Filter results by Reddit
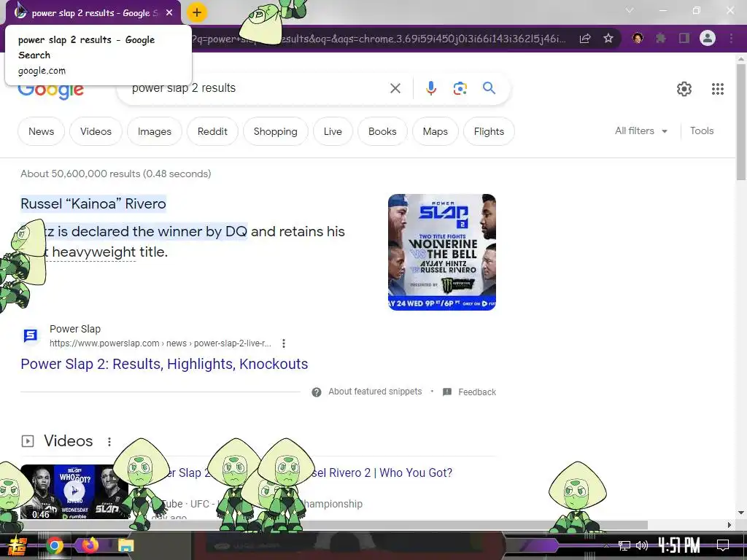 click(212, 131)
